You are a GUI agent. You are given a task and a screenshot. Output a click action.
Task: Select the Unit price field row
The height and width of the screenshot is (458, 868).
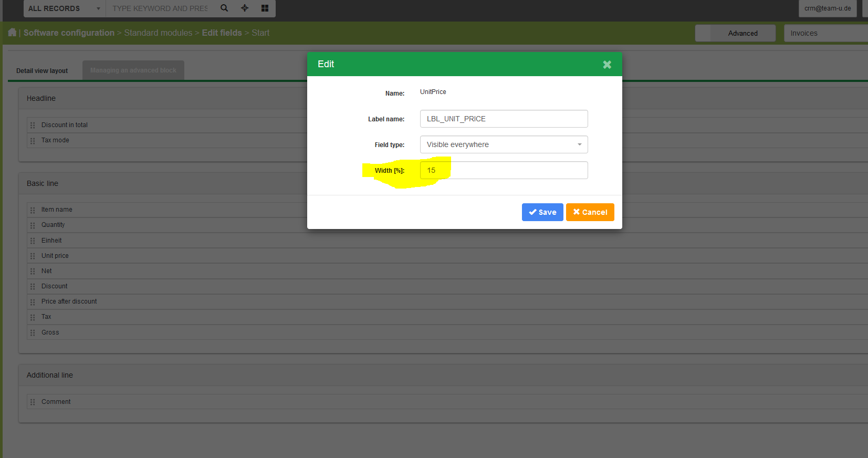[x=447, y=256]
